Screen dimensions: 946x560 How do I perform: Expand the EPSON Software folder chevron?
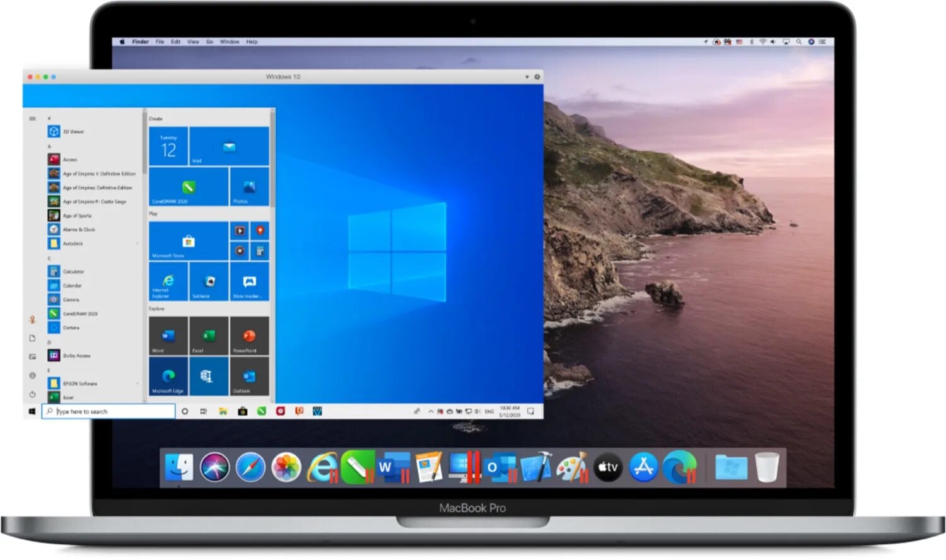[x=137, y=383]
